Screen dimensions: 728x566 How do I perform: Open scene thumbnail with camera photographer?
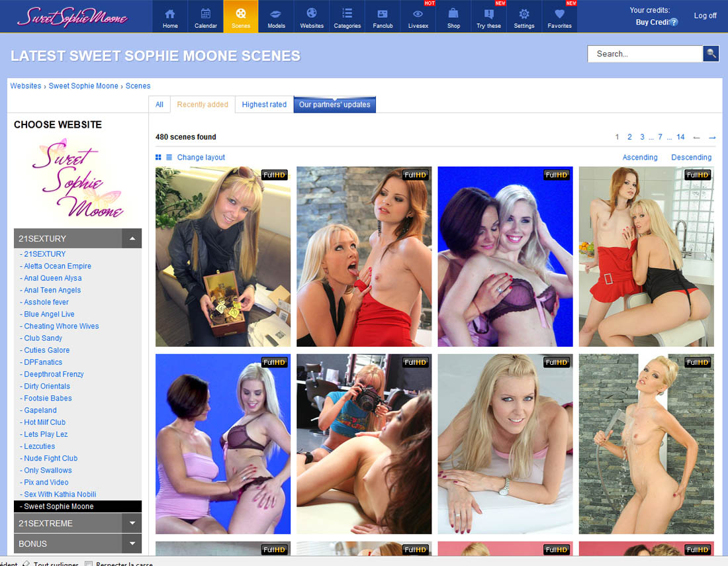364,444
